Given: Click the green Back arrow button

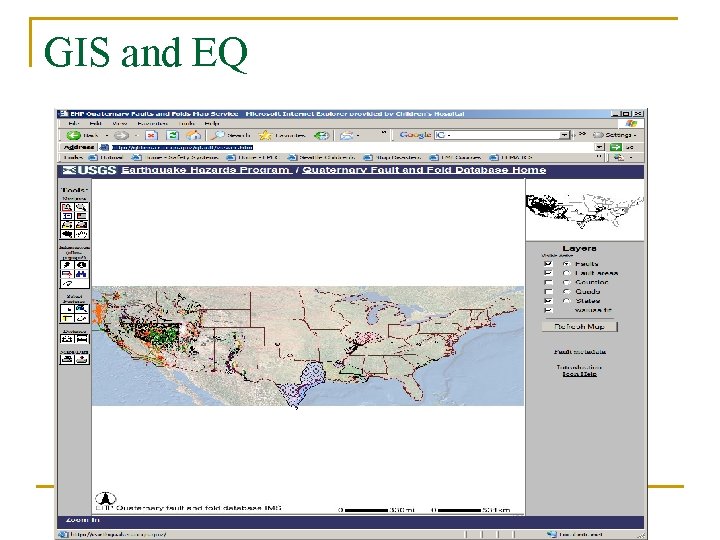Looking at the screenshot, I should 73,135.
